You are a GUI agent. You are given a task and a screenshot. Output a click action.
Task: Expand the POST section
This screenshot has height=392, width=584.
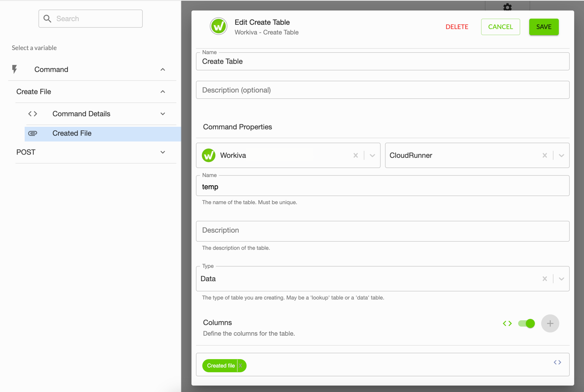coord(163,152)
